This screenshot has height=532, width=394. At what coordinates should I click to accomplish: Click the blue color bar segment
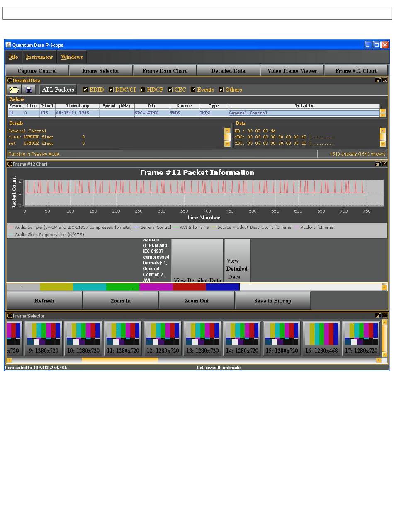coord(223,287)
